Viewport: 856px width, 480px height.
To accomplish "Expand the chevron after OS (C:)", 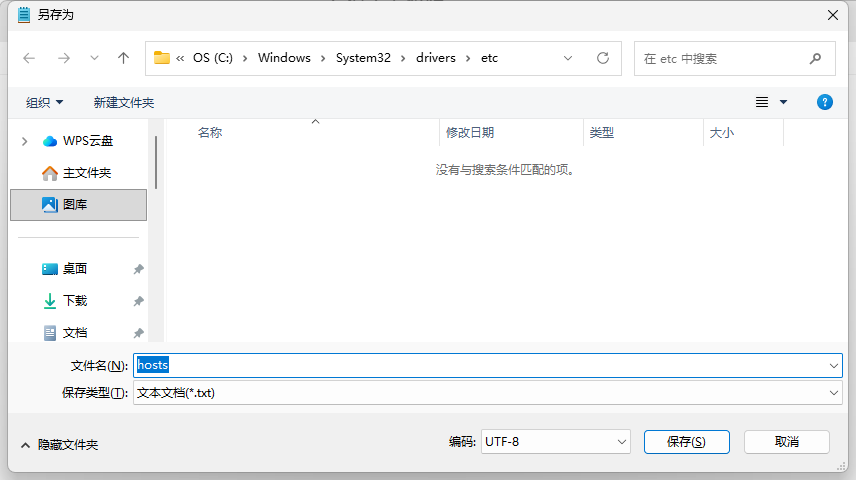I will tap(245, 58).
